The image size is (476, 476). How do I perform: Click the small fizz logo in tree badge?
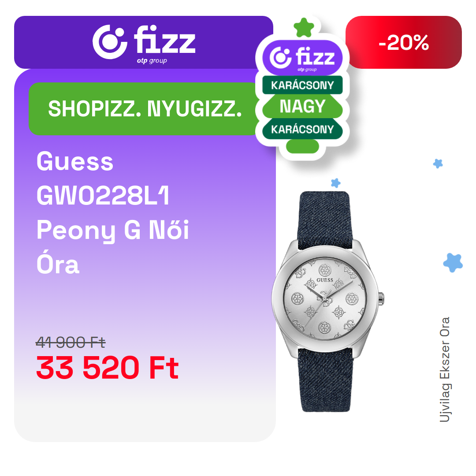302,58
